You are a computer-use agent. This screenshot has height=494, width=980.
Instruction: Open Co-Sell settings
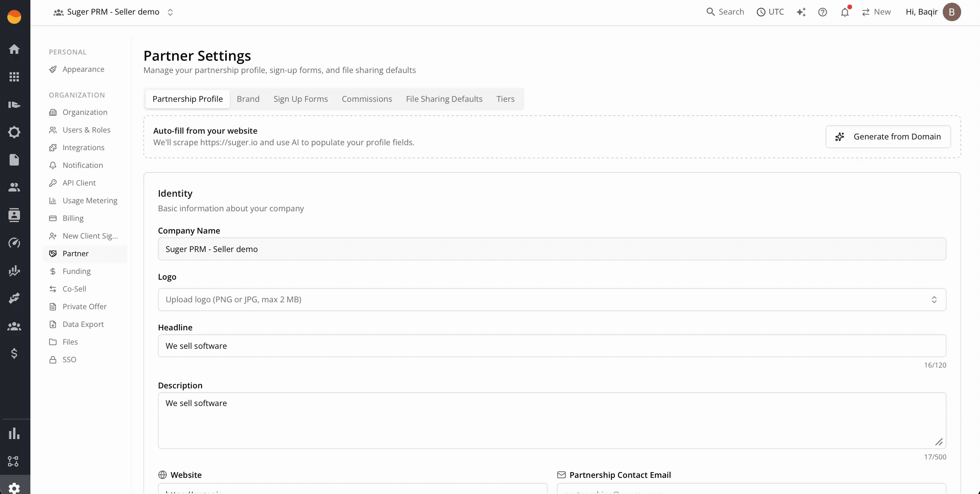(x=85, y=289)
